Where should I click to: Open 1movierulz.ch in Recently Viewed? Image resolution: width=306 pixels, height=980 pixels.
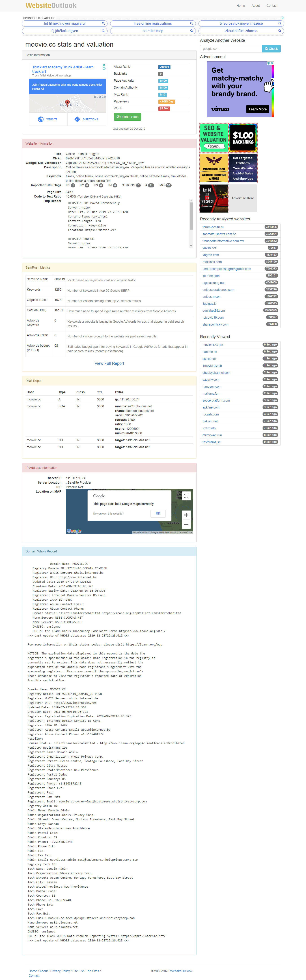click(x=212, y=366)
